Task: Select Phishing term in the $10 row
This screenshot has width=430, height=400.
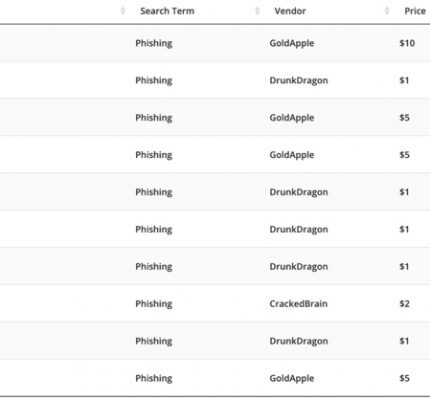Action: [154, 43]
